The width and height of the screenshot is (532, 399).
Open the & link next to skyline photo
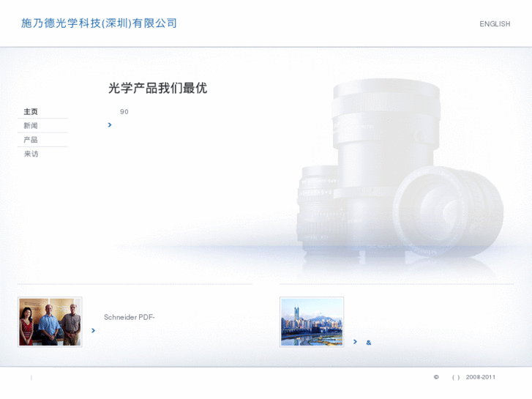tap(369, 343)
